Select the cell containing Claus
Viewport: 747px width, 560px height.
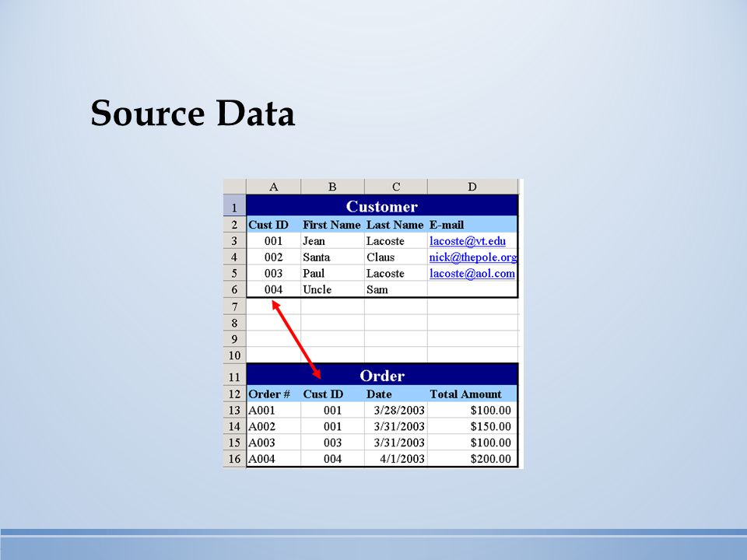coord(396,257)
